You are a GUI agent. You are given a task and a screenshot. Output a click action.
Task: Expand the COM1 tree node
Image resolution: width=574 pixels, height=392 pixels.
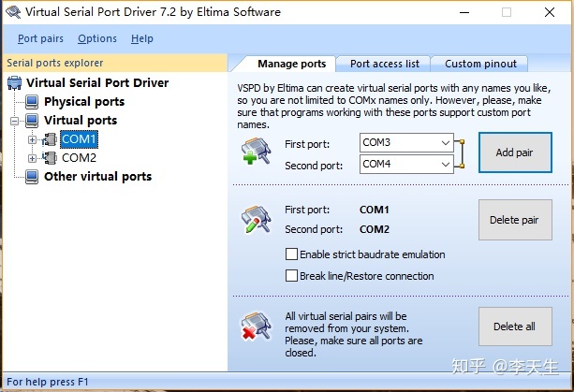(x=32, y=139)
